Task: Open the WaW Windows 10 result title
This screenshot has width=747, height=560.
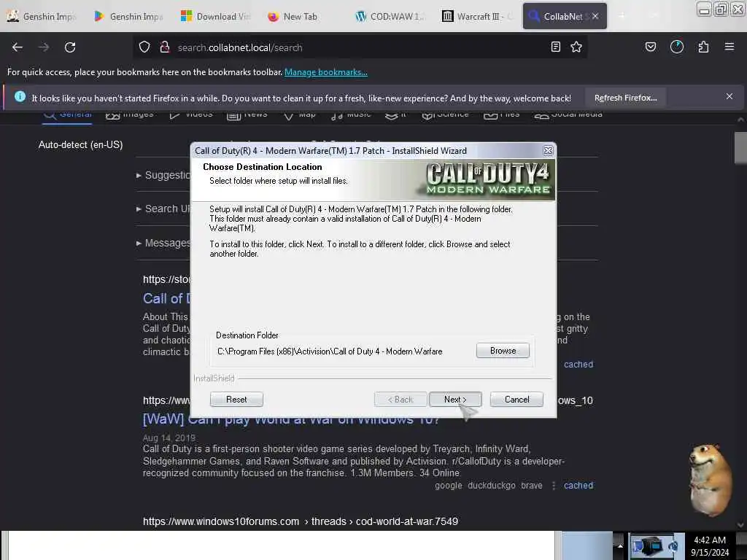Action: [290, 419]
